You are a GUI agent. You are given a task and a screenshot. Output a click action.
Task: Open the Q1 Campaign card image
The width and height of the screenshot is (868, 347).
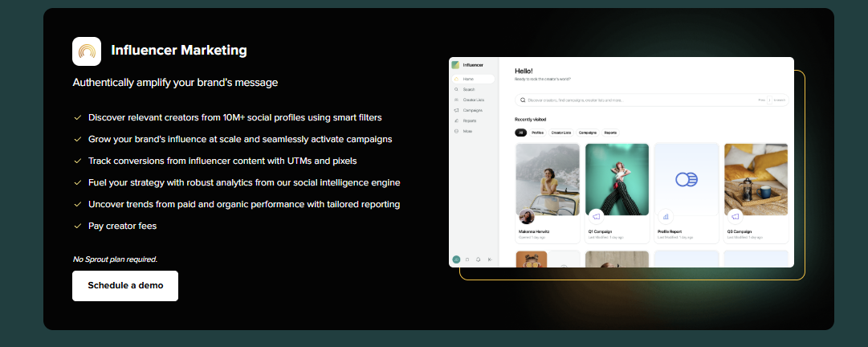pyautogui.click(x=617, y=179)
